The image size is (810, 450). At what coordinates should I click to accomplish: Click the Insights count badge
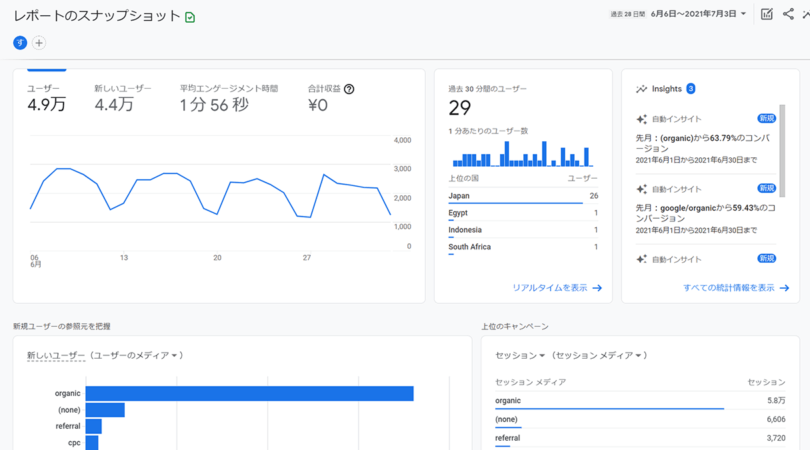point(691,89)
